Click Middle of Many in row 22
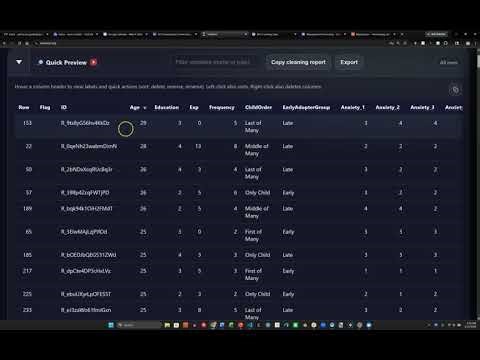 [256, 150]
